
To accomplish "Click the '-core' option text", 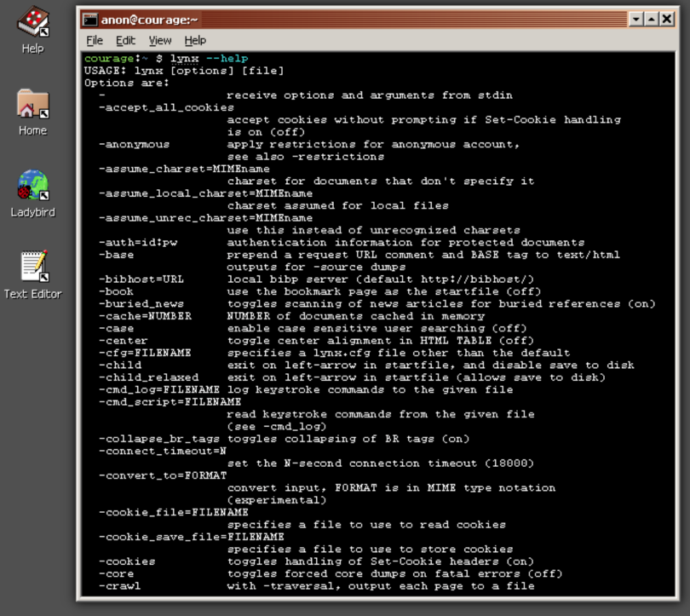I will tap(116, 573).
